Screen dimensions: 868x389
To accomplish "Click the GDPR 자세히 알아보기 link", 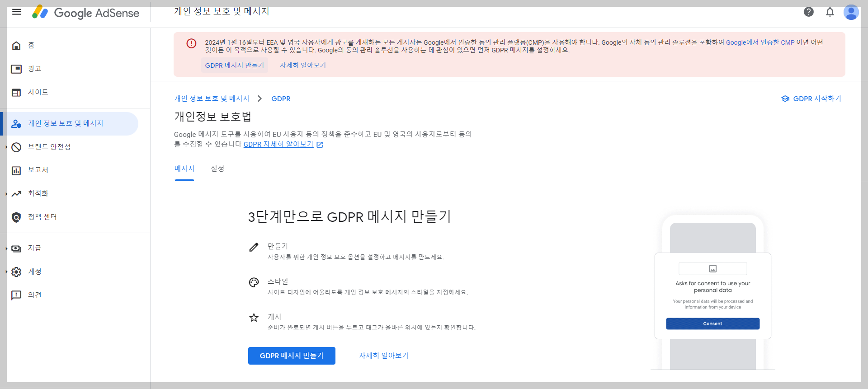I will tap(278, 144).
